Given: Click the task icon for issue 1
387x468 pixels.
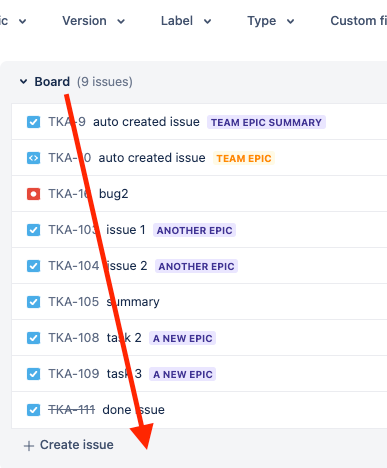Looking at the screenshot, I should 33,230.
